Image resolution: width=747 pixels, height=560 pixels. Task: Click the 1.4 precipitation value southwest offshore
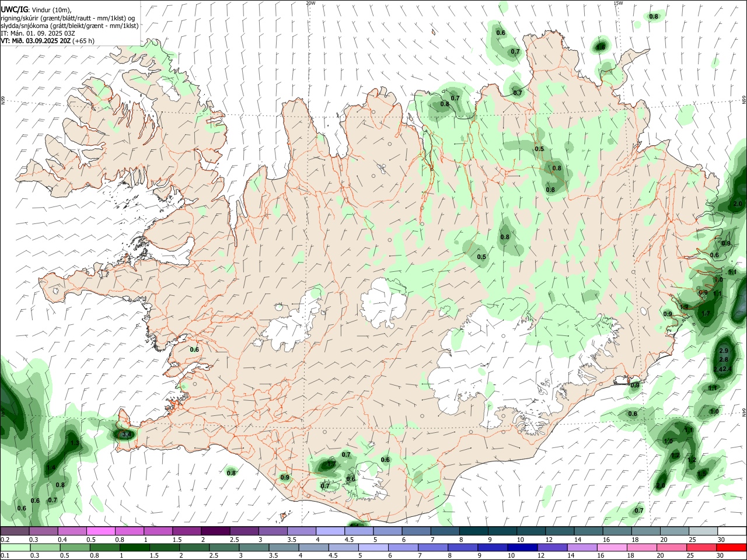tap(51, 468)
